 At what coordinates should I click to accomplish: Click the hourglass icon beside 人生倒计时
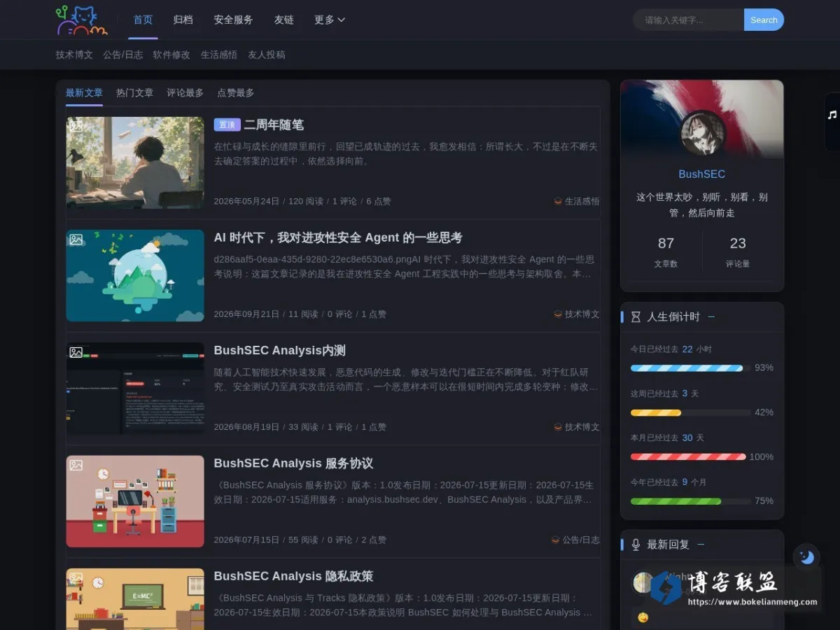tap(636, 317)
